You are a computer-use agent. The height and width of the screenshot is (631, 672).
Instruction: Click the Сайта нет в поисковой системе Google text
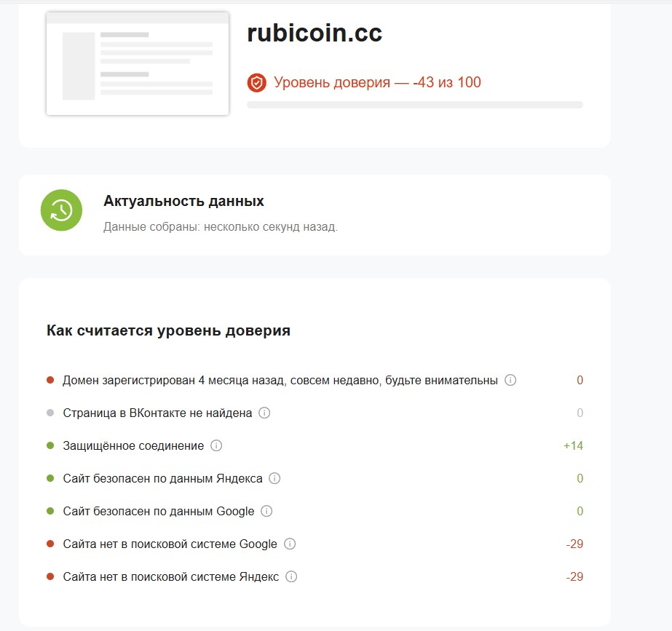point(170,544)
